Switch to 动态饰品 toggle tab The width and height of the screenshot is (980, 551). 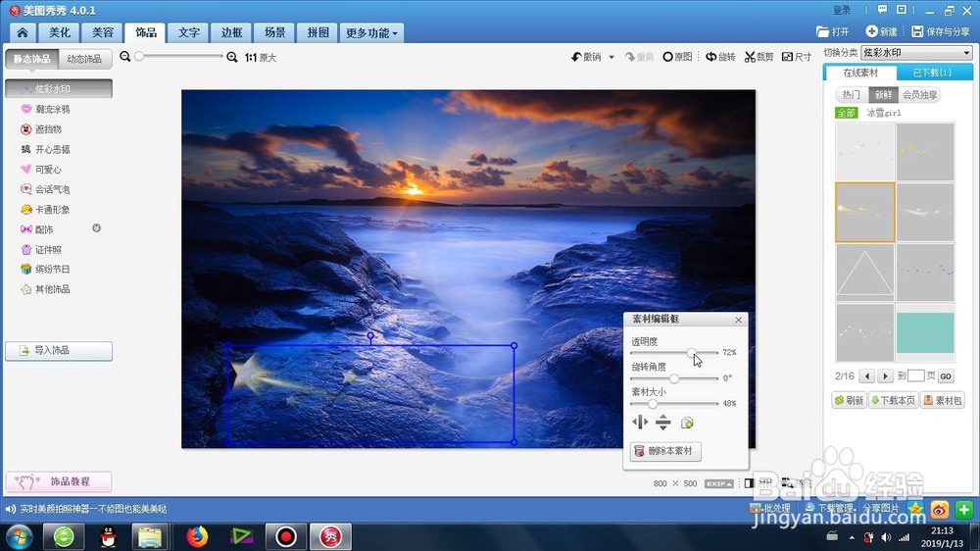pos(84,59)
